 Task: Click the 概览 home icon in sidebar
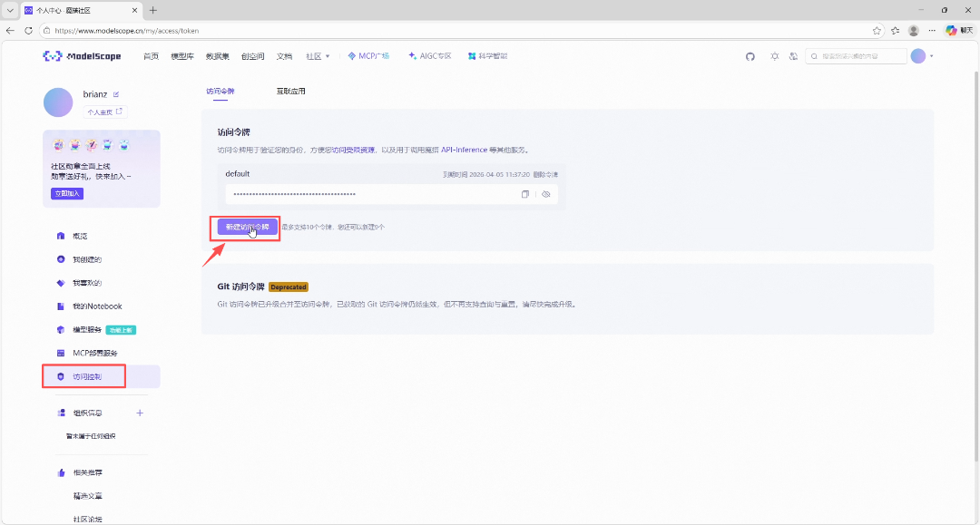pos(61,236)
